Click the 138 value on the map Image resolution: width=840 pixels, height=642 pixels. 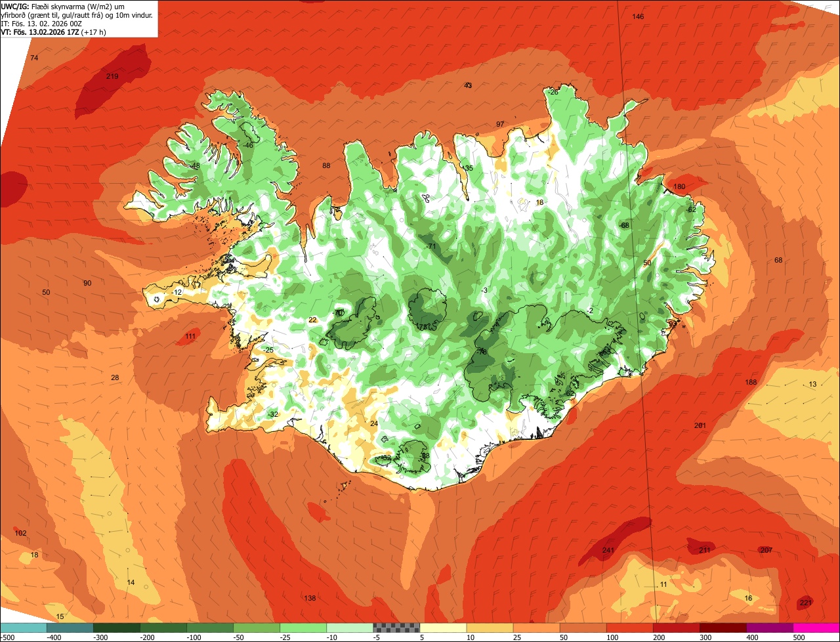(310, 598)
